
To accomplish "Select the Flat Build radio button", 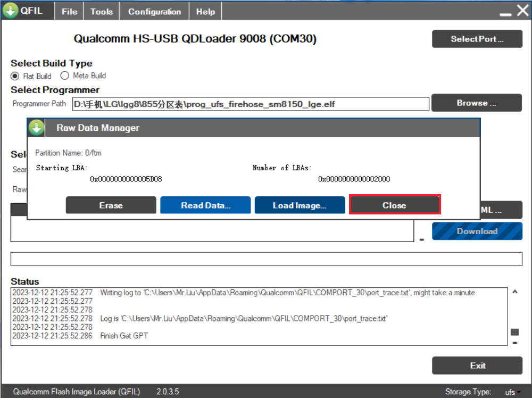I will (15, 76).
